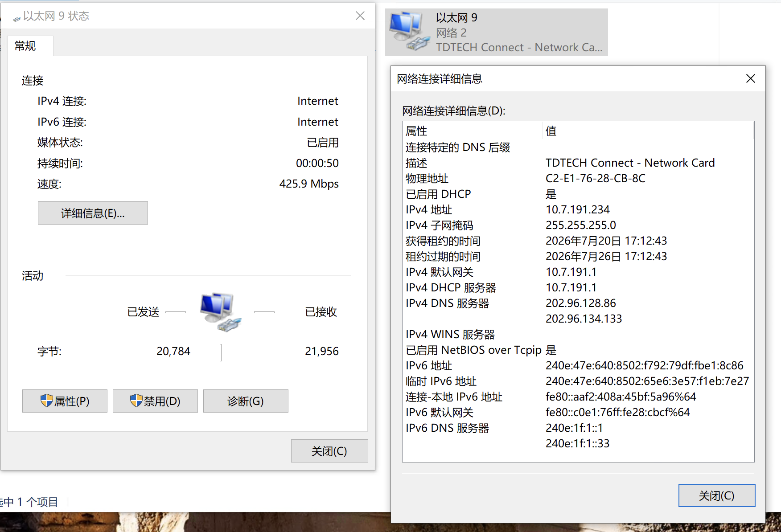The width and height of the screenshot is (781, 532).
Task: Click the 425.9 Mbps speed value
Action: 309,184
